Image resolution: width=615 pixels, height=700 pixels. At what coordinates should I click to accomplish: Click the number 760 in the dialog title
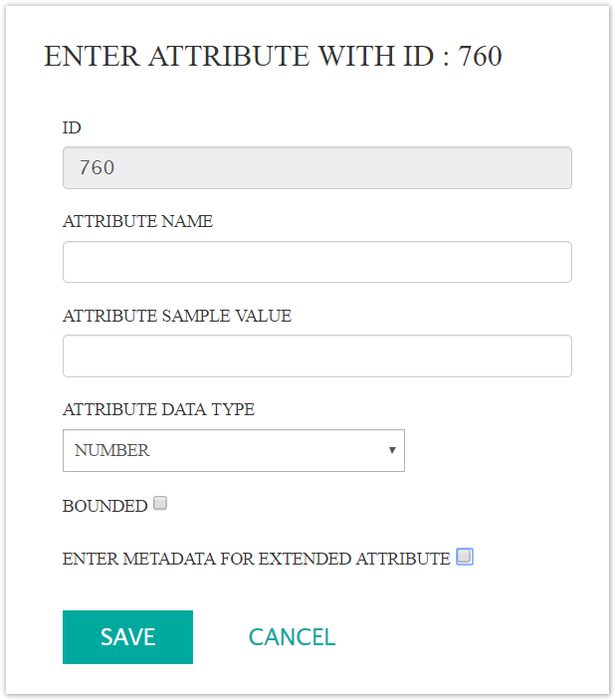[480, 56]
